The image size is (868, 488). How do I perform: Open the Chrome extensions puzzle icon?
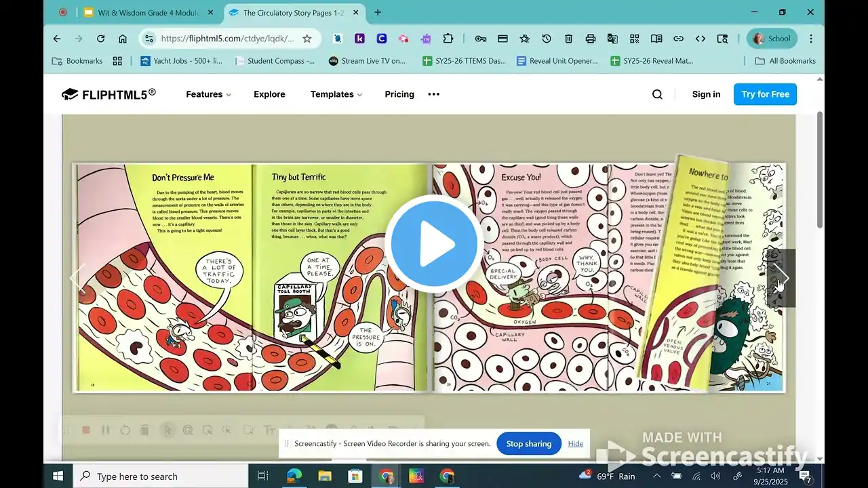click(x=448, y=39)
